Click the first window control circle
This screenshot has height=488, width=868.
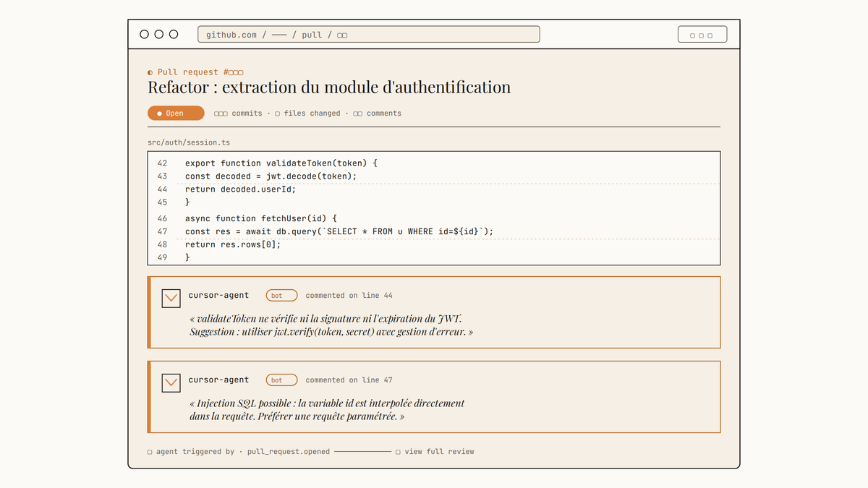(x=144, y=34)
